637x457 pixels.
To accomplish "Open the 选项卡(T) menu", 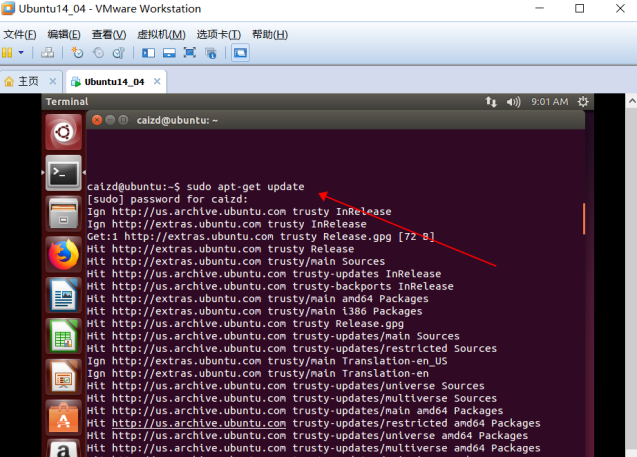I will pos(219,35).
